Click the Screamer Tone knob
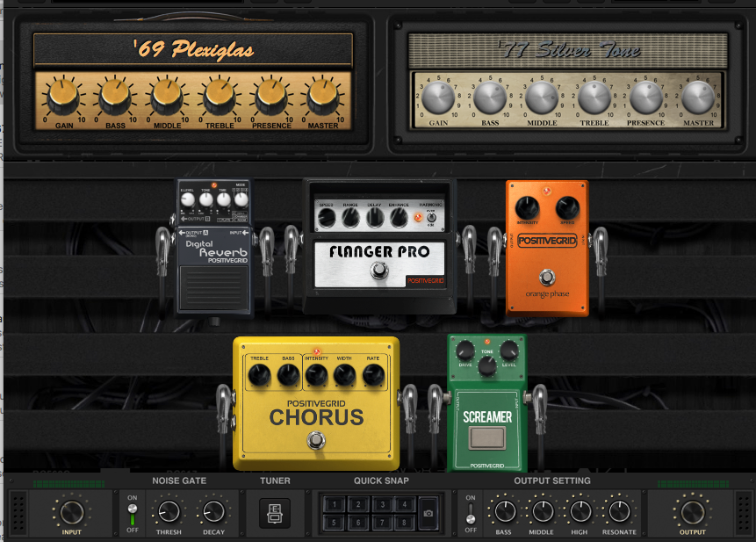756x542 pixels. tap(487, 366)
